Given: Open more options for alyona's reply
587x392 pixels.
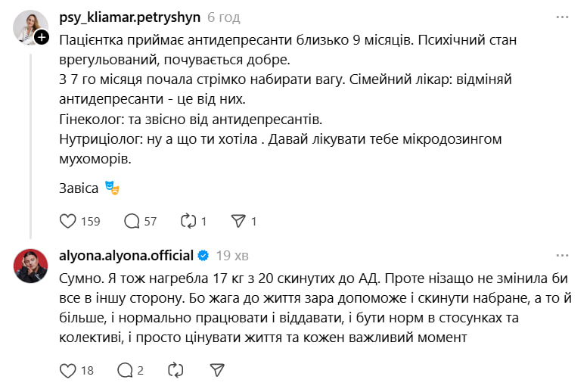Looking at the screenshot, I should tap(562, 255).
